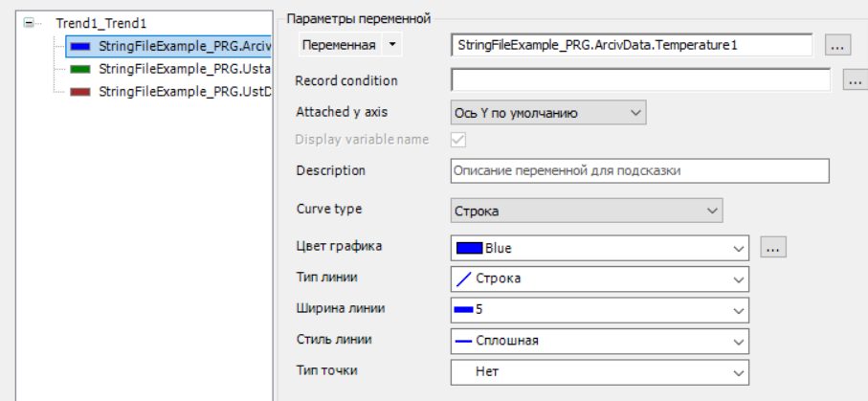Image resolution: width=868 pixels, height=401 pixels.
Task: Click the dark red swatch icon in tree
Action: 80,92
